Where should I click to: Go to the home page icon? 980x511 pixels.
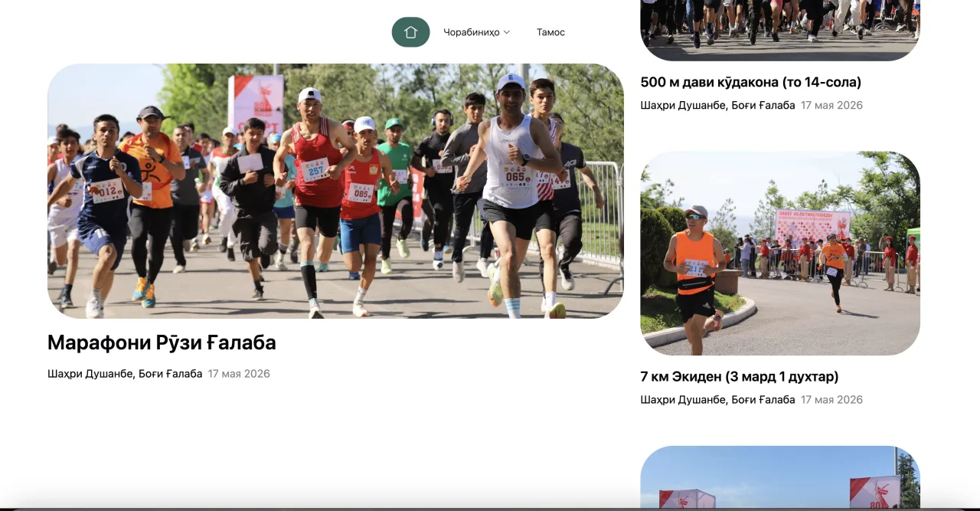coord(410,32)
